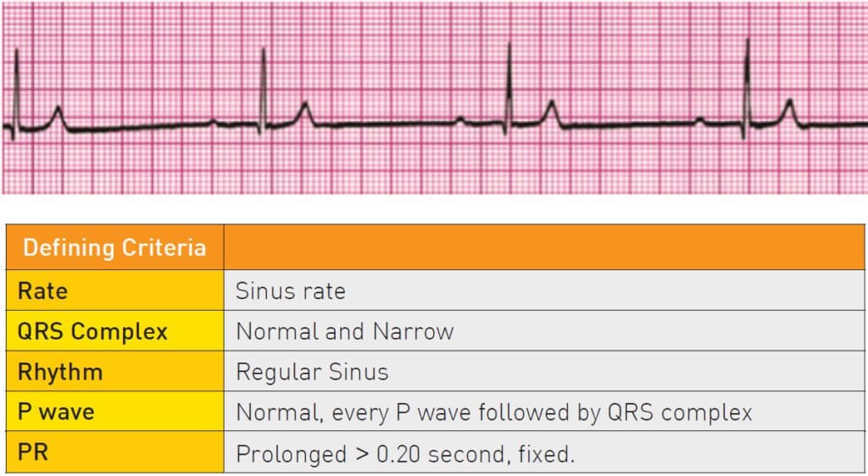868x476 pixels.
Task: Click the T wave after first QRS
Action: 58,117
